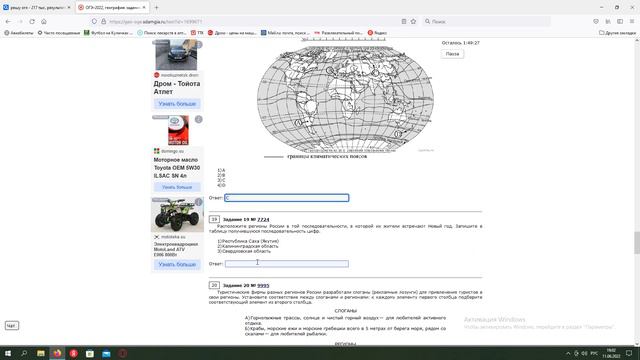640x360 pixels.
Task: Click the answer field containing 'C'
Action: click(x=287, y=198)
